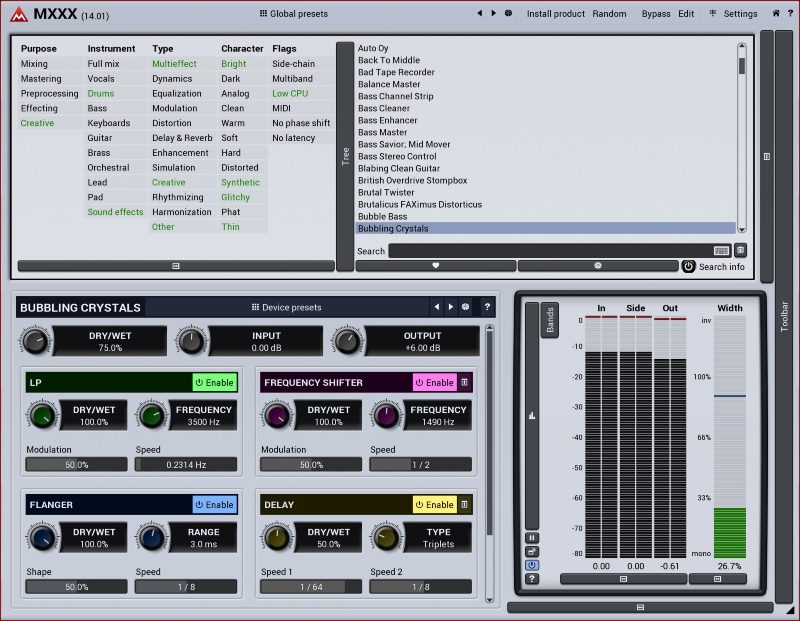Click the keyboard icon in search field
Screen dimensions: 800x621
point(721,251)
